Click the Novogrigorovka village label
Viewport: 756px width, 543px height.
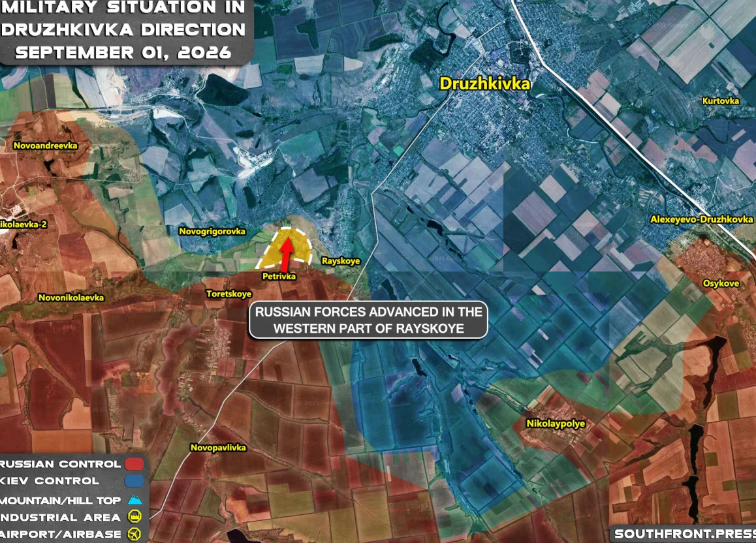pos(212,231)
